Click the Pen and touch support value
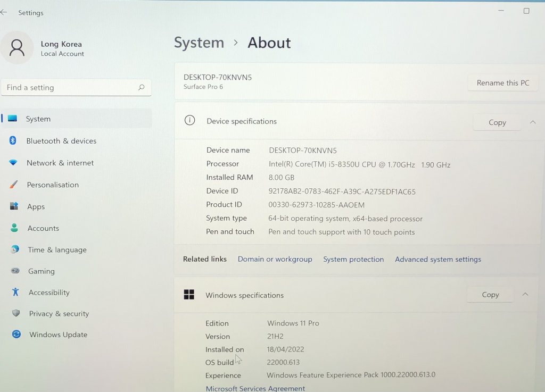 tap(341, 232)
